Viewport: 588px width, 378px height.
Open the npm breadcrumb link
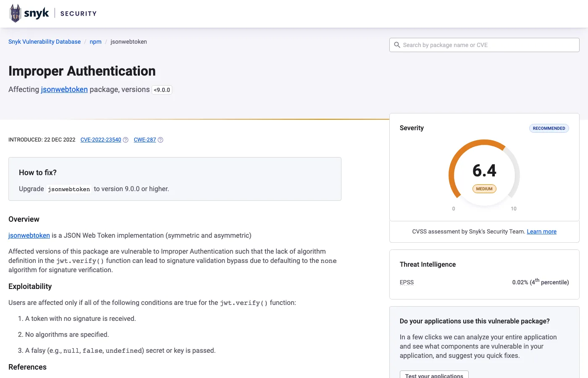(95, 42)
